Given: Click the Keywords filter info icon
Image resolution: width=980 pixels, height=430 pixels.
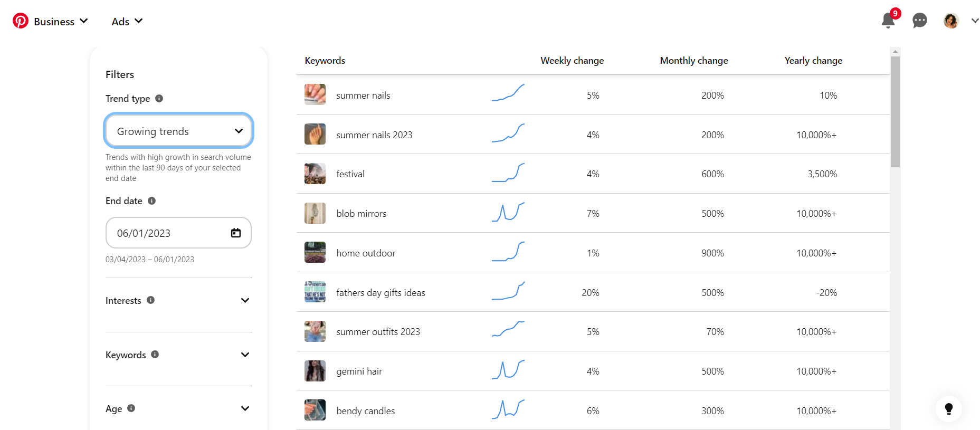Looking at the screenshot, I should [x=155, y=355].
